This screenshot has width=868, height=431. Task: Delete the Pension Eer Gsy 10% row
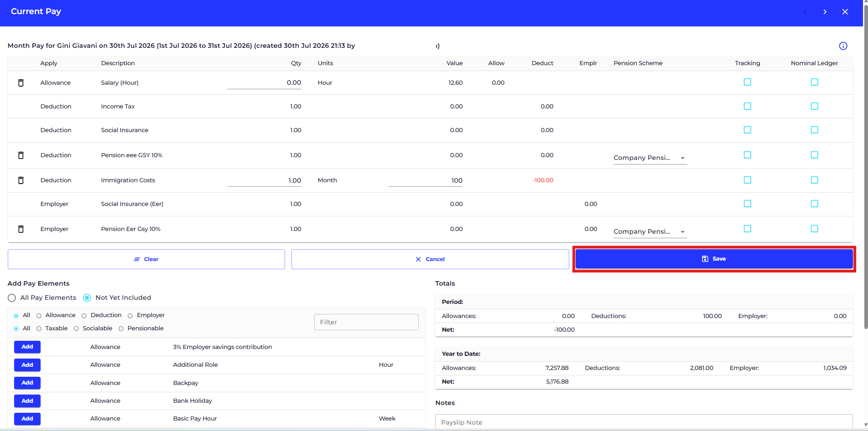pyautogui.click(x=21, y=229)
